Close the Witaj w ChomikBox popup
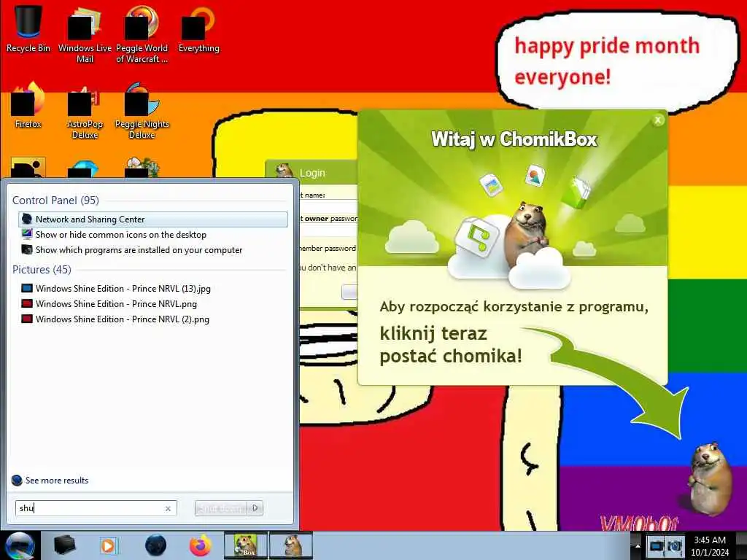The height and width of the screenshot is (560, 747). pyautogui.click(x=658, y=120)
